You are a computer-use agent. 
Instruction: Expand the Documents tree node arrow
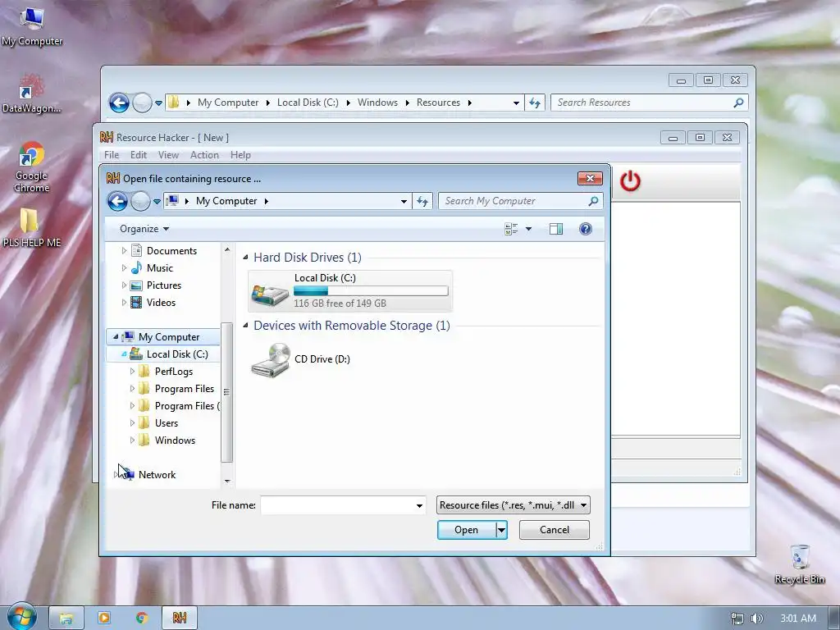tap(125, 251)
